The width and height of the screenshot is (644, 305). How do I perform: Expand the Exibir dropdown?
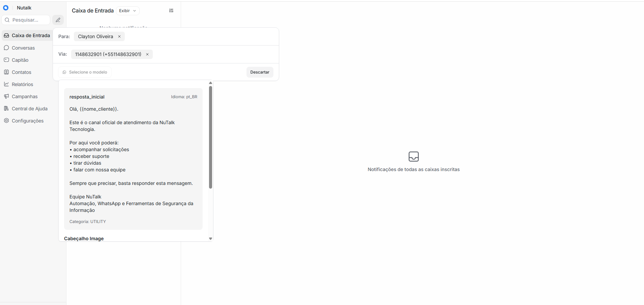click(128, 11)
